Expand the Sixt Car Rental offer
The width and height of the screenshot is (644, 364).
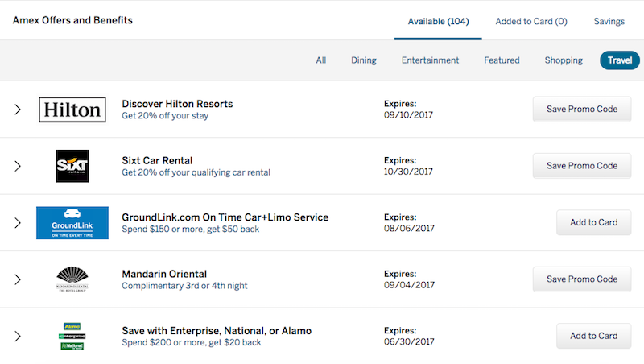point(18,166)
